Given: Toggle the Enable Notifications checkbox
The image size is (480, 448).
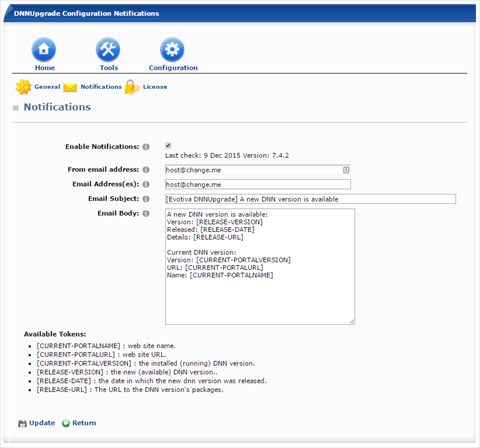Looking at the screenshot, I should (x=168, y=145).
